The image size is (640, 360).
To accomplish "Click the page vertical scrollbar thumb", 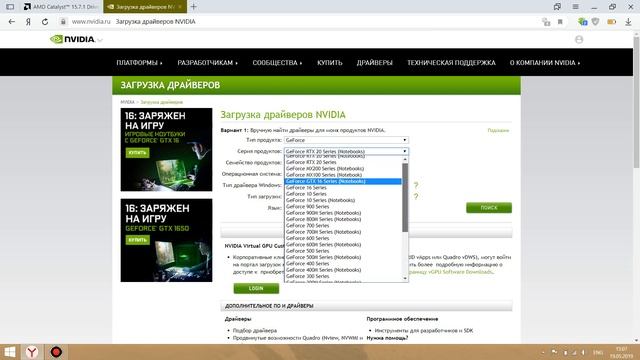I will tap(636, 102).
